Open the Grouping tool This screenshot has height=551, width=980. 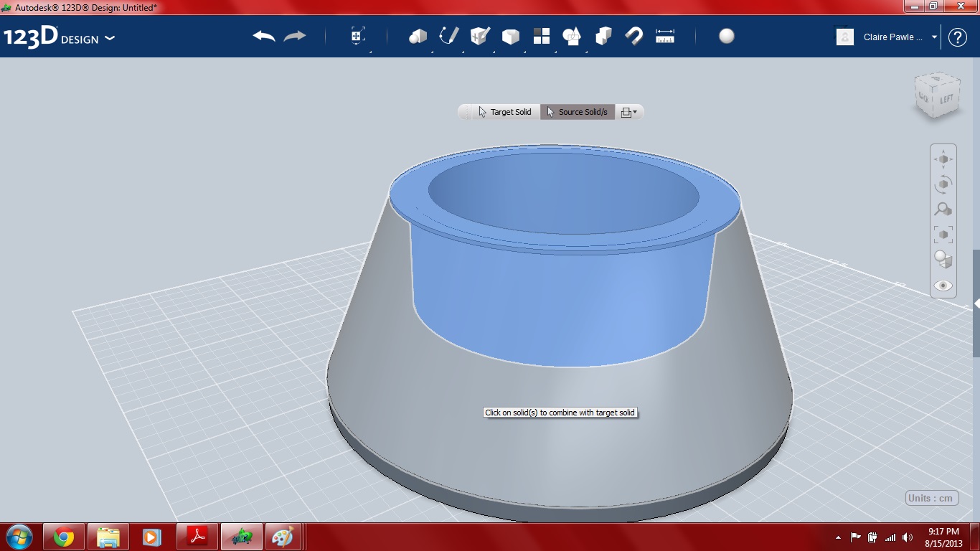(572, 36)
